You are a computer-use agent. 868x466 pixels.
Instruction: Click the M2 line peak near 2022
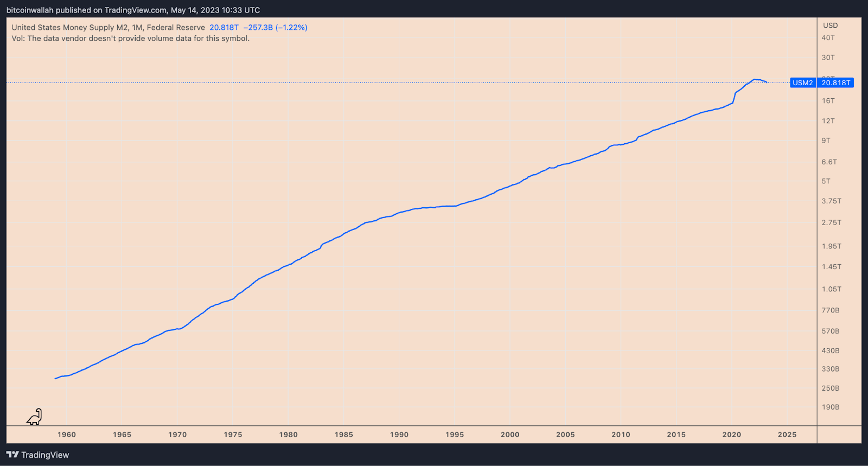pyautogui.click(x=755, y=80)
